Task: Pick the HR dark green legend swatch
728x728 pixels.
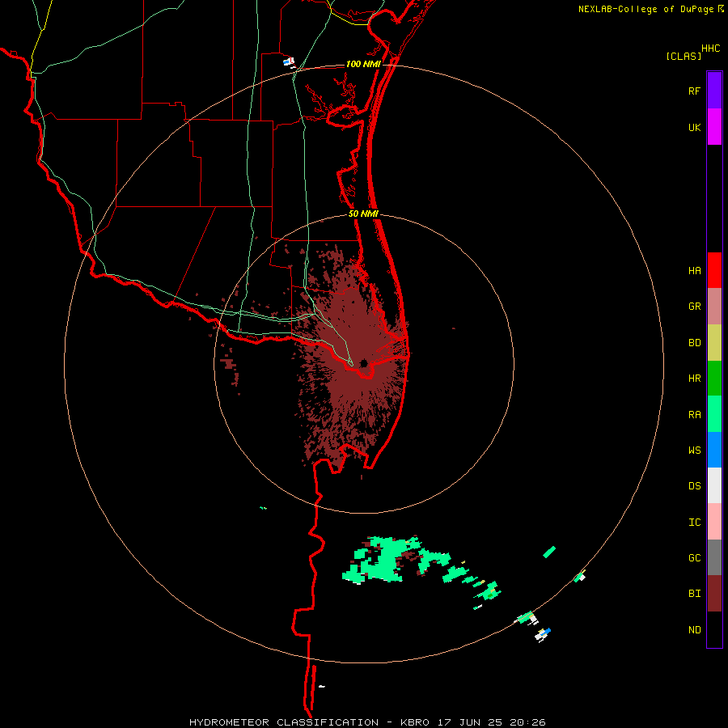Action: (x=714, y=379)
